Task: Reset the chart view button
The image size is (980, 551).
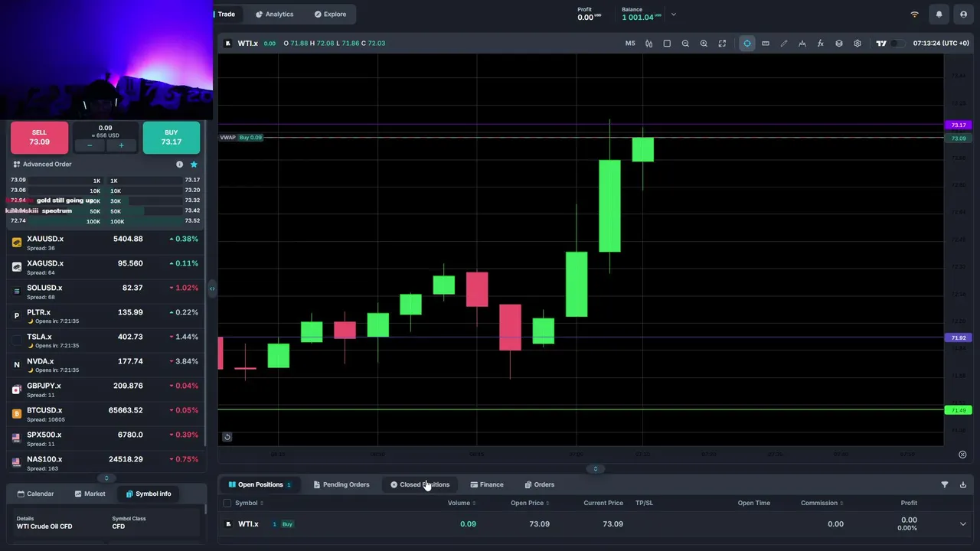Action: (227, 437)
